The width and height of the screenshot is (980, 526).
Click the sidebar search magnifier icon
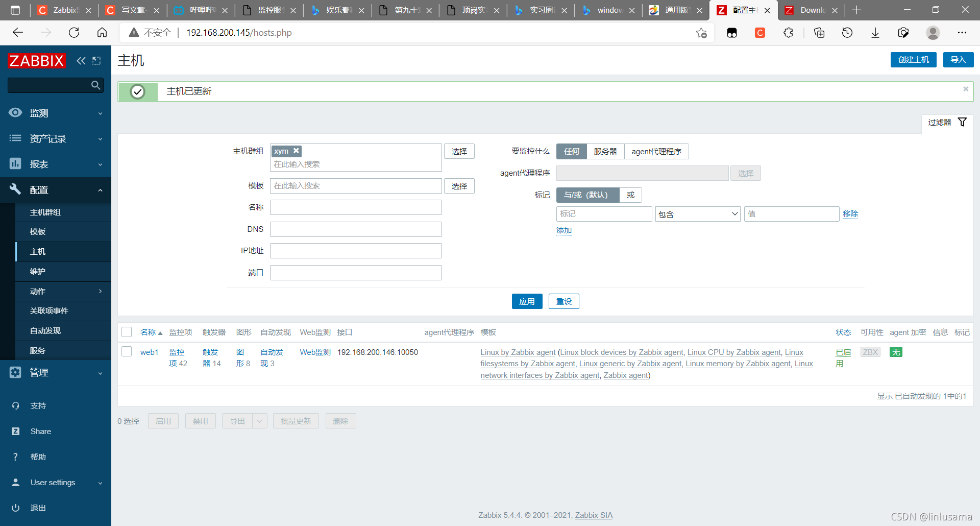[x=95, y=85]
